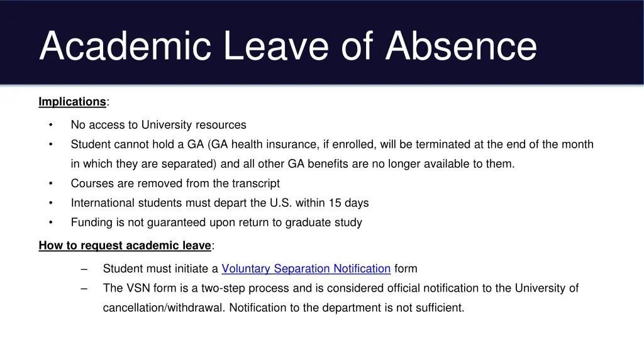
Task: Select the bullet next to "International students"
Action: [x=50, y=203]
